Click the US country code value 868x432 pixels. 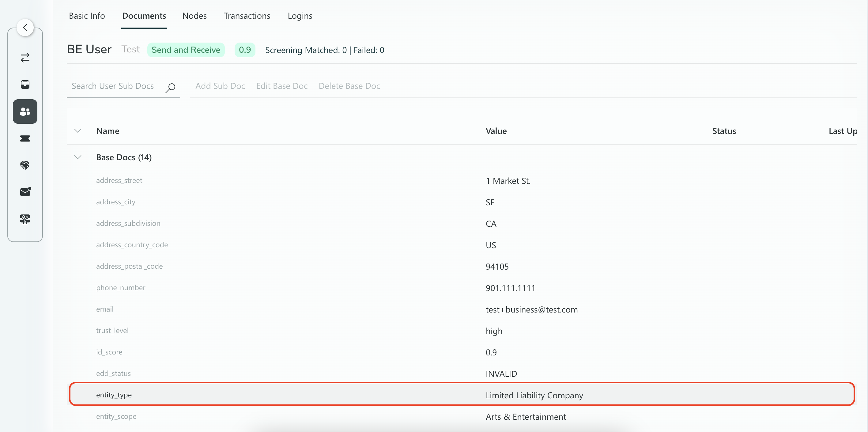[491, 245]
